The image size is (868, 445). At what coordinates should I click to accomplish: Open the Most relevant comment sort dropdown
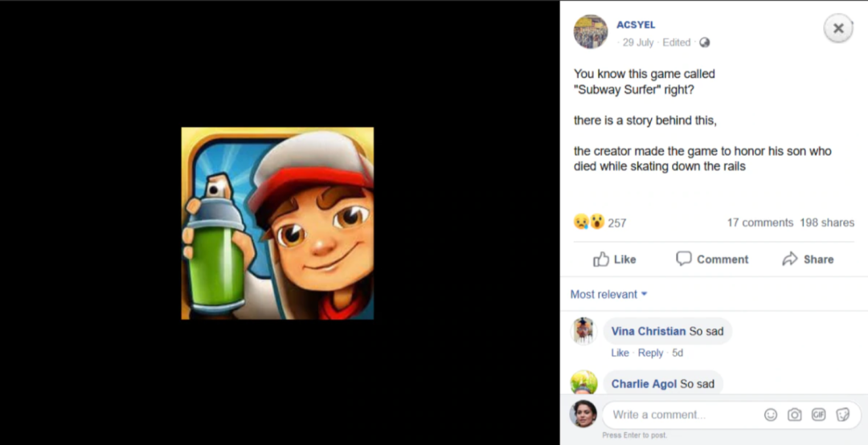pos(608,295)
